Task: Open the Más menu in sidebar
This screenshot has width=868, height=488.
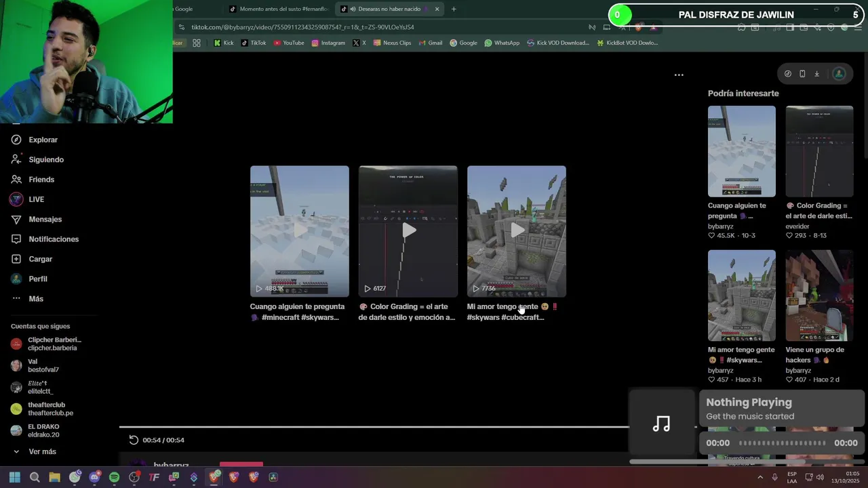Action: [27, 299]
